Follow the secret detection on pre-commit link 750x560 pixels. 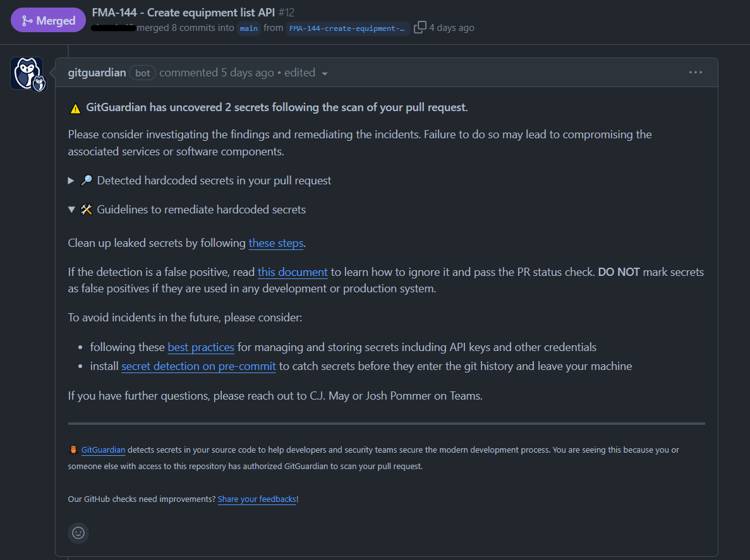(x=198, y=366)
